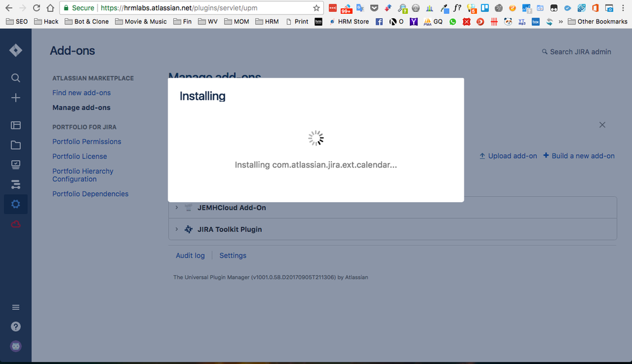This screenshot has height=364, width=632.
Task: Click the YT mp3 bookmark icon
Action: point(521,21)
